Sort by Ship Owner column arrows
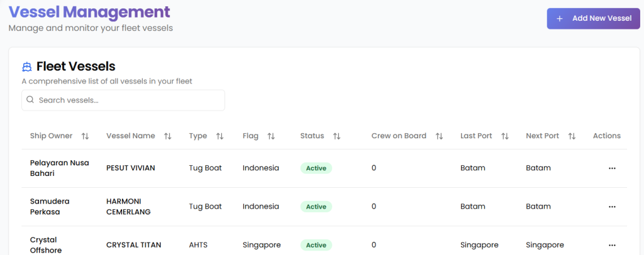This screenshot has width=644, height=255. 85,136
